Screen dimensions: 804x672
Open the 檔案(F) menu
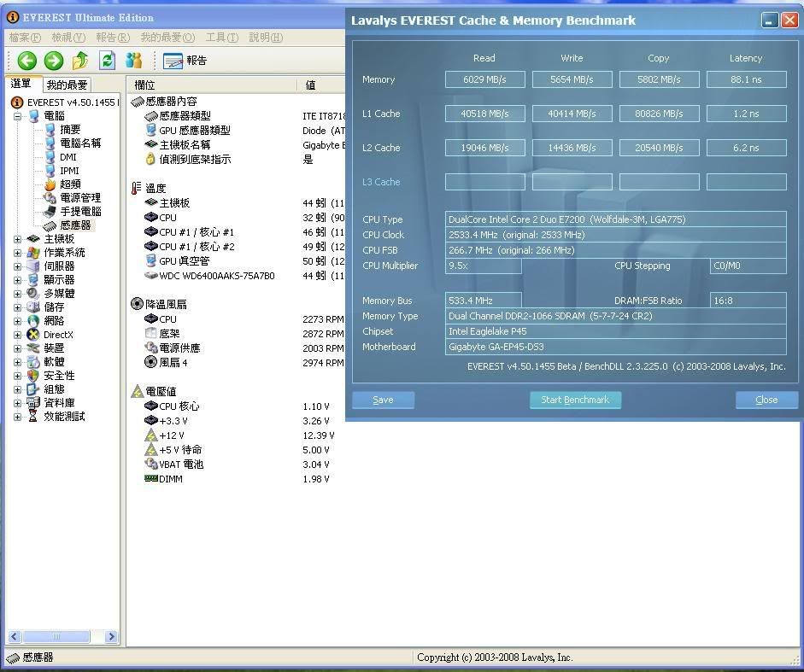[25, 38]
